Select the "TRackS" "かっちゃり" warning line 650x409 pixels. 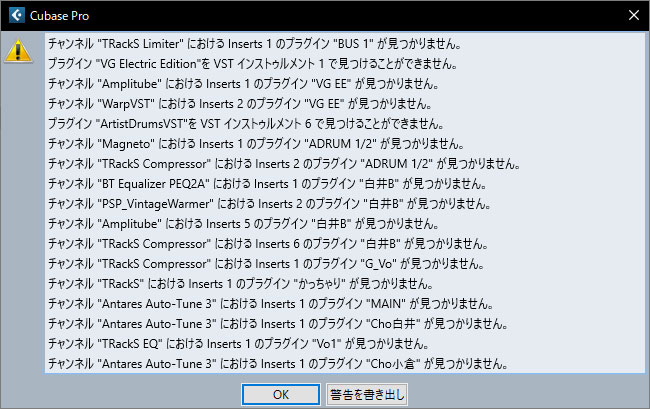tap(241, 284)
